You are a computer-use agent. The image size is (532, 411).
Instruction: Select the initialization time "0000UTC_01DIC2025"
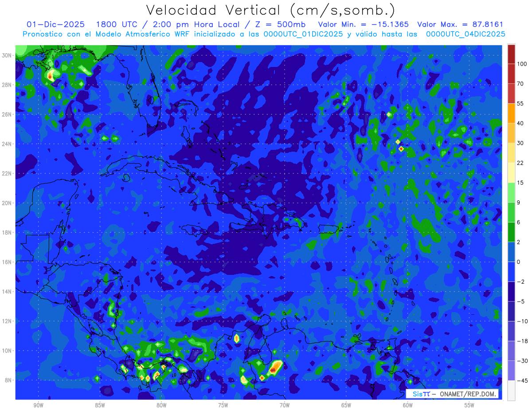[x=303, y=34]
